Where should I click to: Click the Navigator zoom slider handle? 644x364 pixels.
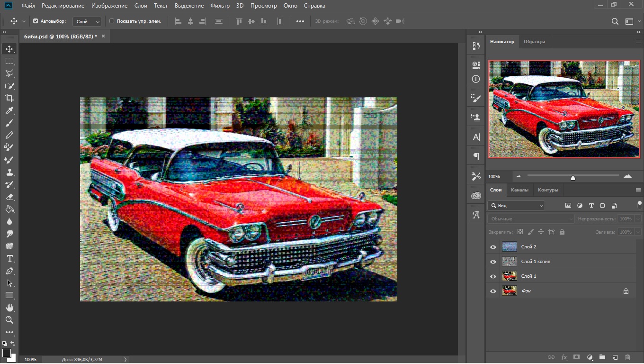point(573,178)
